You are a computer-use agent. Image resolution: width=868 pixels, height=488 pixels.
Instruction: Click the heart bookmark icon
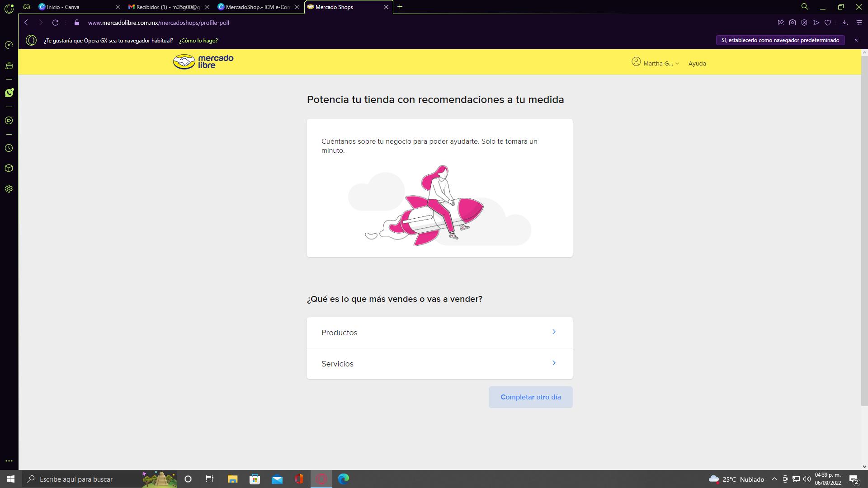(x=828, y=23)
